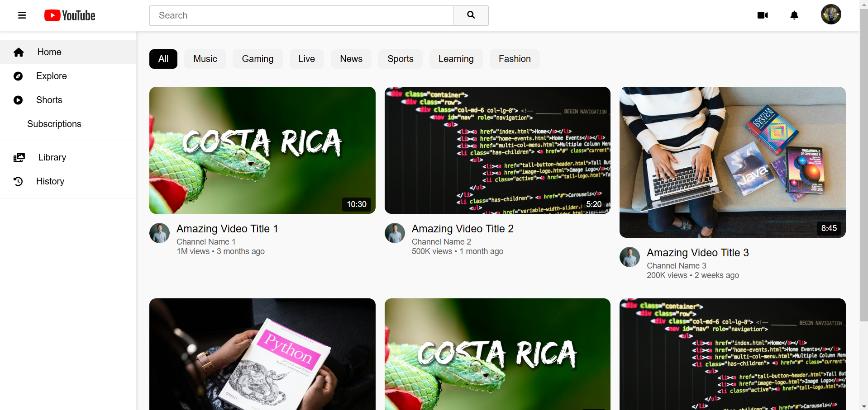The height and width of the screenshot is (410, 868).
Task: Focus the Search input field
Action: (301, 15)
